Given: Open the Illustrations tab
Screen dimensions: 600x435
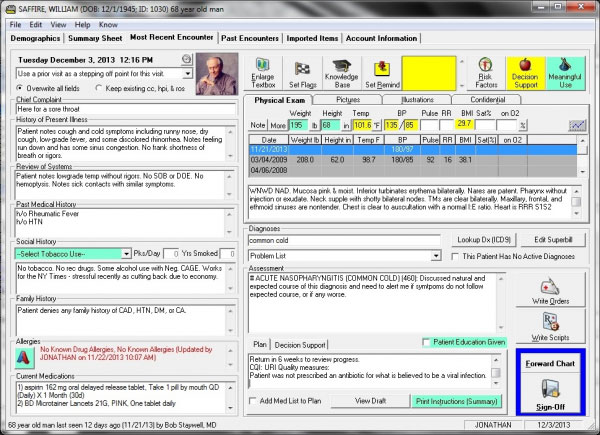Looking at the screenshot, I should tap(417, 100).
